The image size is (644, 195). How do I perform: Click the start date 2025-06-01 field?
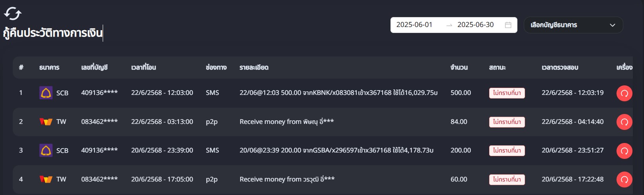tap(414, 25)
